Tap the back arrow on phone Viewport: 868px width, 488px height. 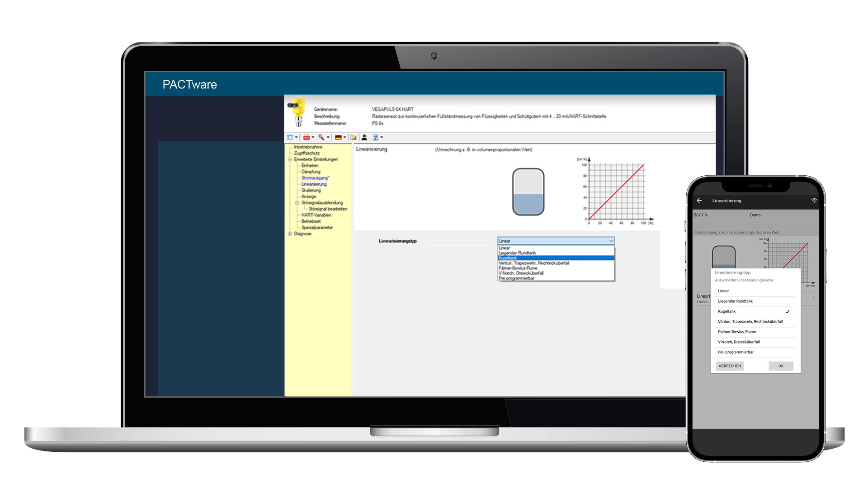(699, 201)
